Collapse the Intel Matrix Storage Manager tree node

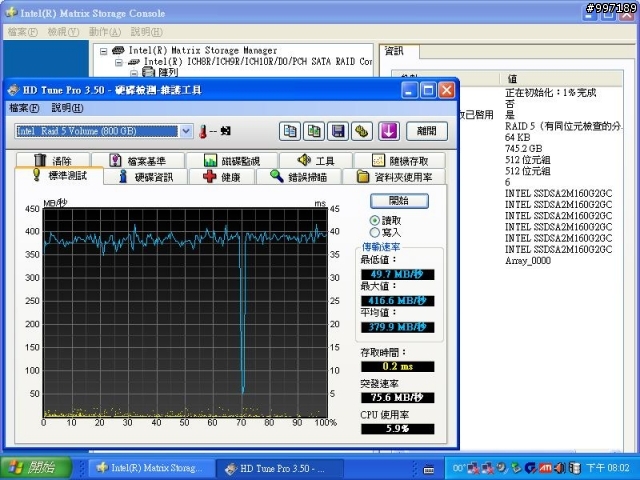point(104,51)
